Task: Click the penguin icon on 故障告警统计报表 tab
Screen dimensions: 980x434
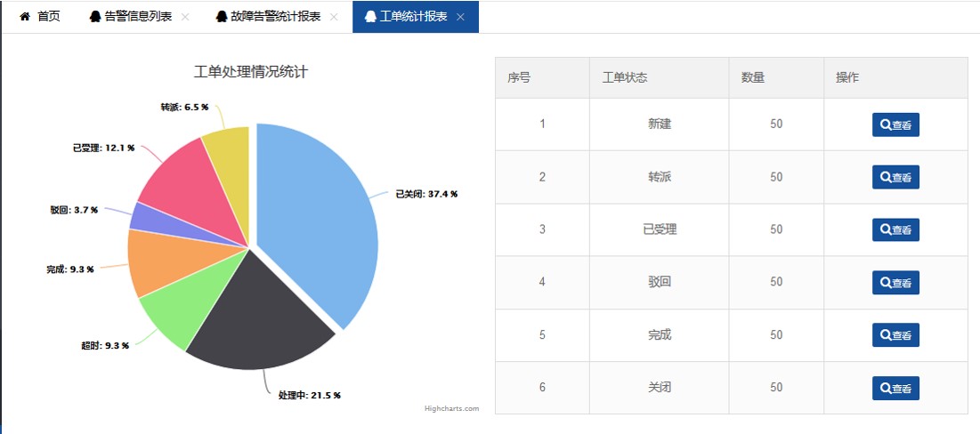Action: pyautogui.click(x=222, y=17)
